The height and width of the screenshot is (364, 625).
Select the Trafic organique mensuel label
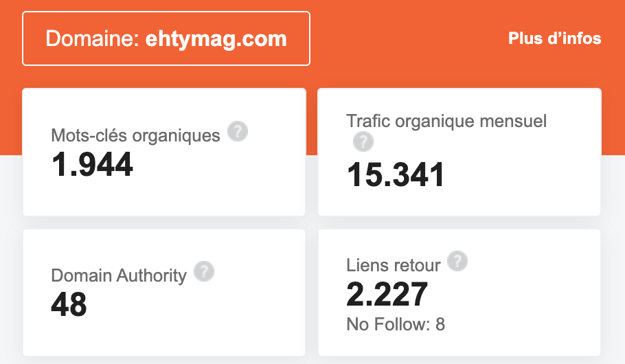pyautogui.click(x=446, y=121)
